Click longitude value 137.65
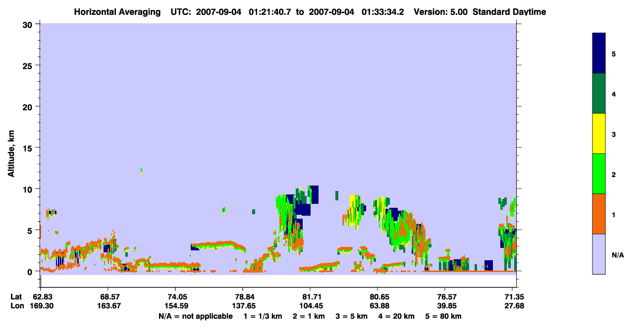The height and width of the screenshot is (330, 644). click(243, 306)
